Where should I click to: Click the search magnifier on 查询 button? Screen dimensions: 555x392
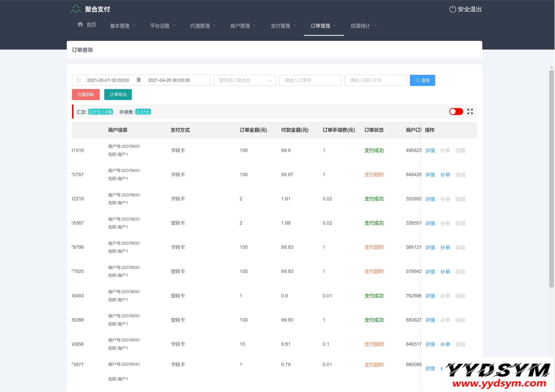point(417,80)
